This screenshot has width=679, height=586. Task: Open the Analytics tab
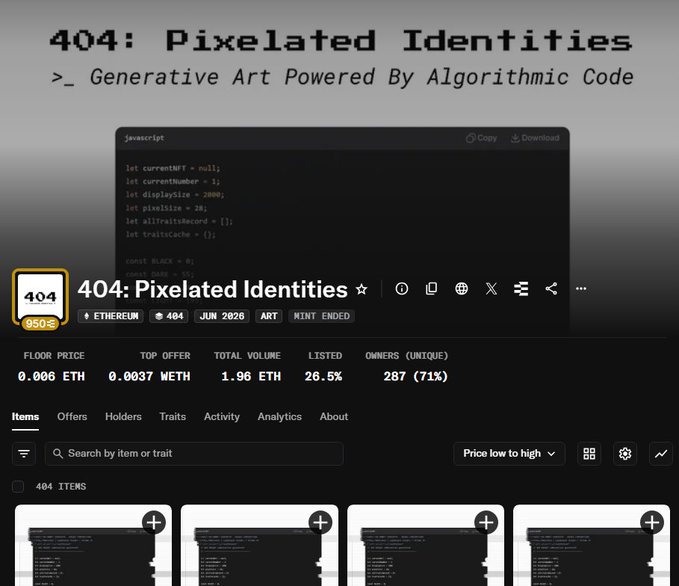pyautogui.click(x=279, y=417)
